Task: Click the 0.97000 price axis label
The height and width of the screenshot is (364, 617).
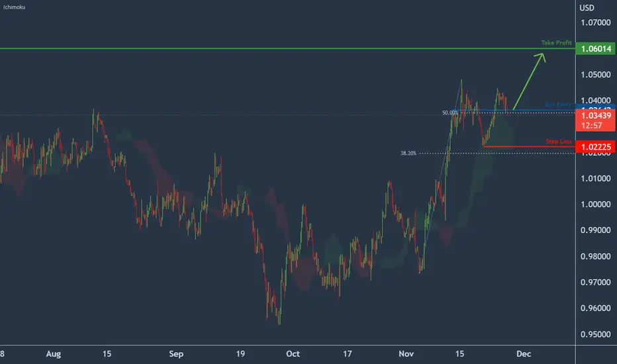Action: pos(596,282)
